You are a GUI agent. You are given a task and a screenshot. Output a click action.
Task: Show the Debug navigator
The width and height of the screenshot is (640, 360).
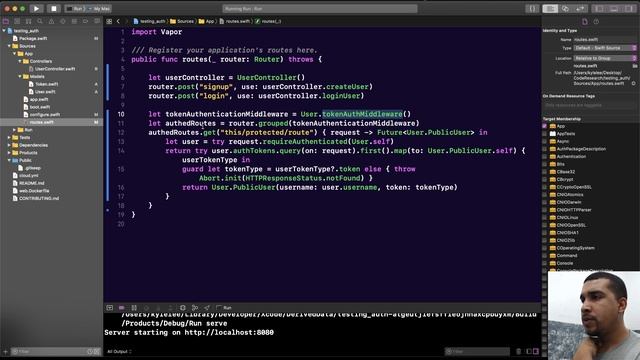coord(74,21)
